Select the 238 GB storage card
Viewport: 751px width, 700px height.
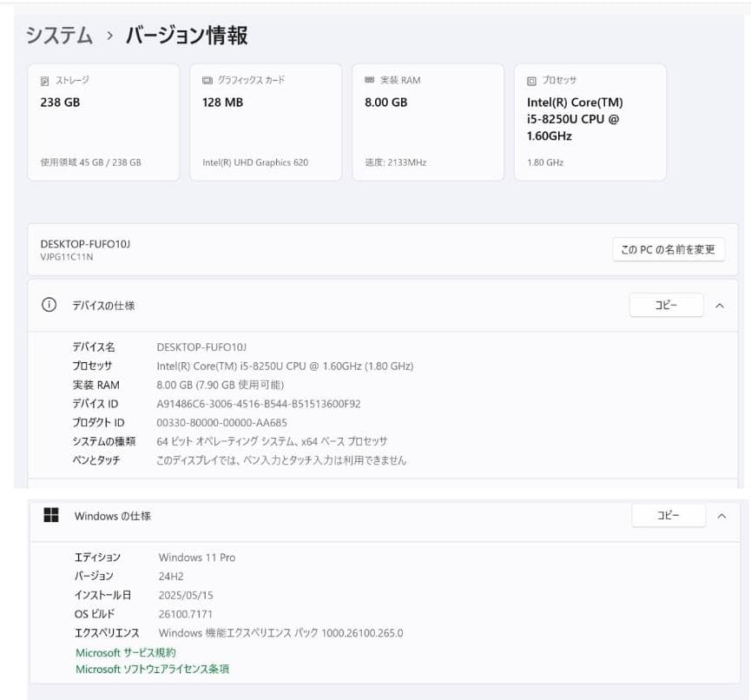[x=102, y=122]
